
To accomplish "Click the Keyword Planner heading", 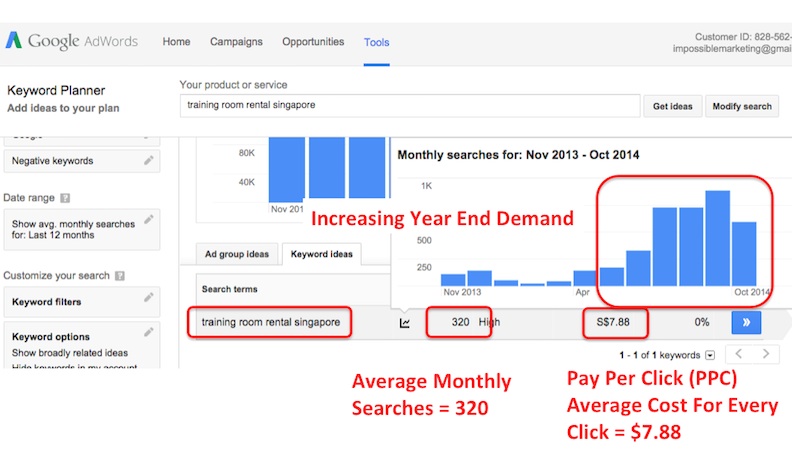I will (56, 90).
